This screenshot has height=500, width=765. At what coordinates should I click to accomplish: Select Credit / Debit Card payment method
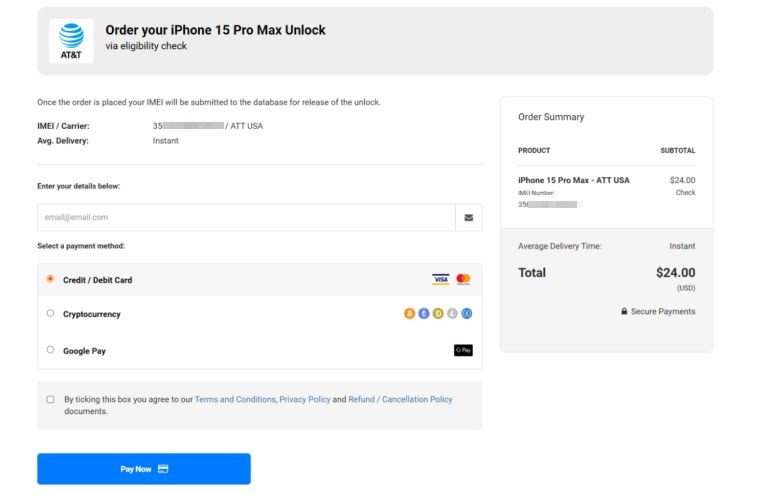click(51, 279)
